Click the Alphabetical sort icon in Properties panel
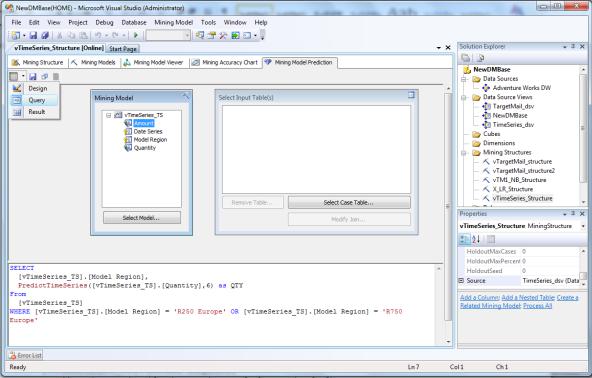Viewport: 592px width, 378px height. (476, 239)
